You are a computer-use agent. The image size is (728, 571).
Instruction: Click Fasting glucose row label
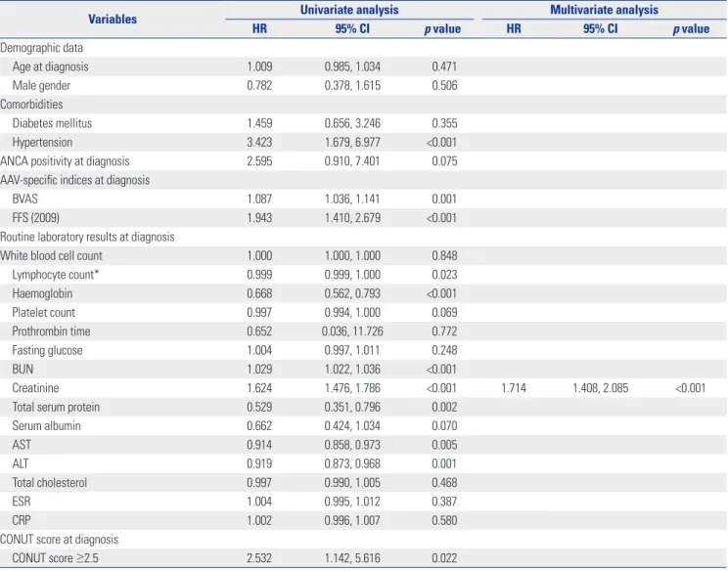[47, 350]
